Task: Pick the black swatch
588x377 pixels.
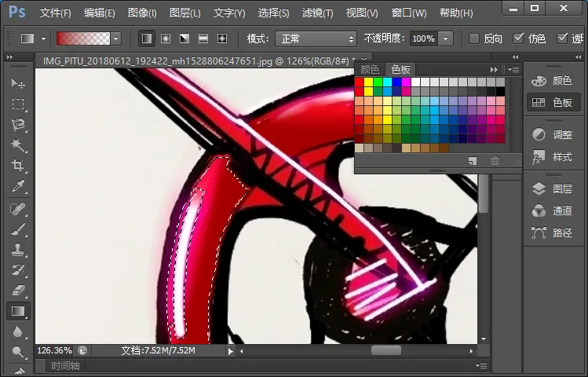Action: (x=500, y=91)
